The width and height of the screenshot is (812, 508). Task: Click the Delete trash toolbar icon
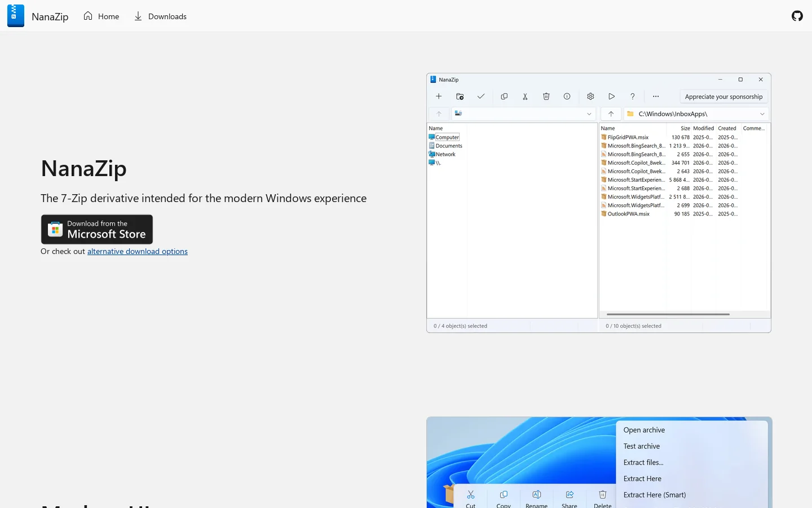click(x=546, y=97)
